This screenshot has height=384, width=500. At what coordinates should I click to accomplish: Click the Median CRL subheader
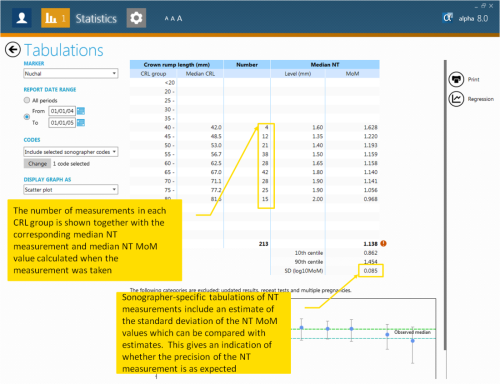tap(200, 74)
